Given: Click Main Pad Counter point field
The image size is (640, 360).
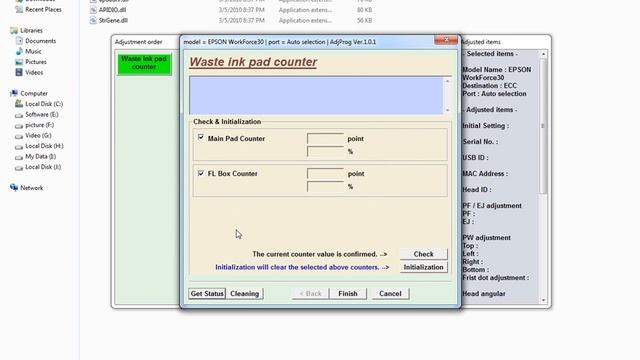Looking at the screenshot, I should tap(325, 139).
